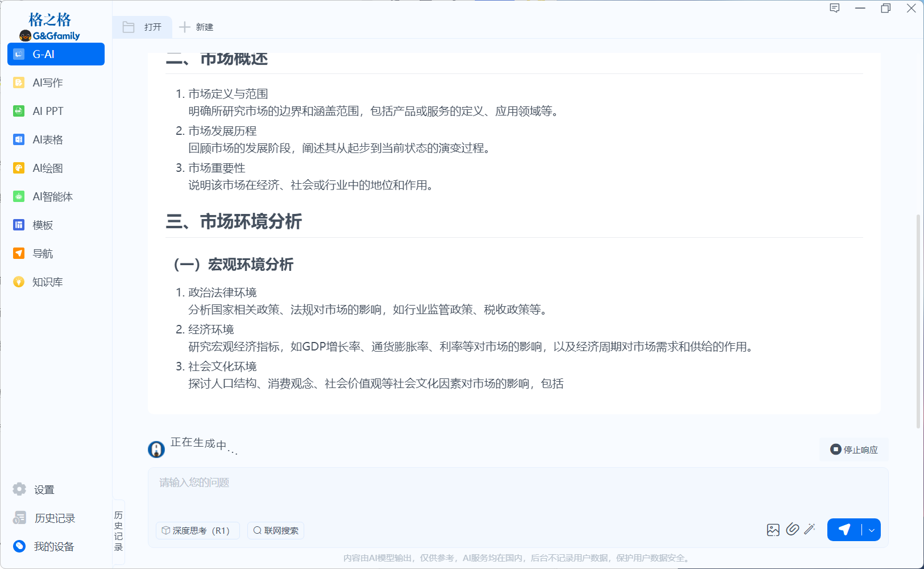Click the 社会文化环境 list item
Screen dimensions: 924x569
(x=222, y=366)
